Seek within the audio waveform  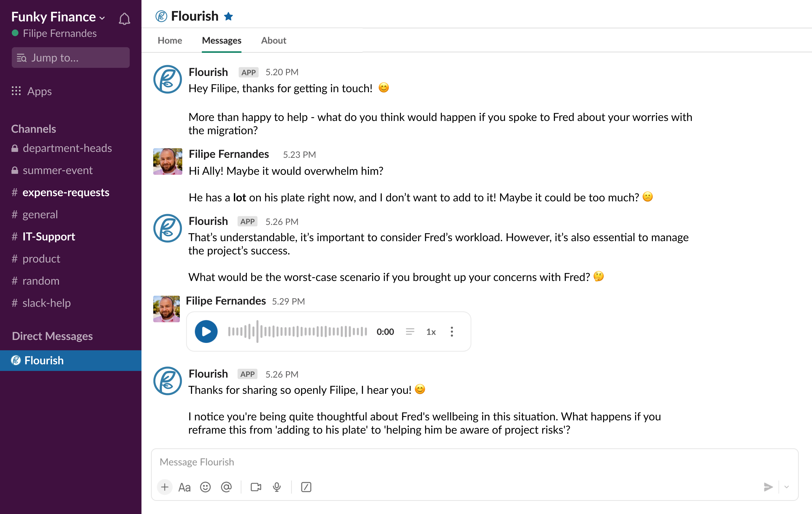pyautogui.click(x=297, y=331)
